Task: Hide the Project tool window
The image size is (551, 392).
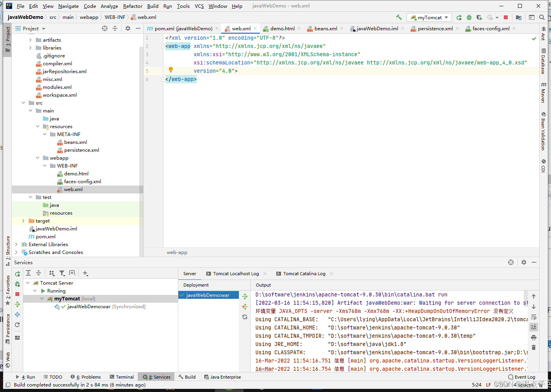Action: click(x=138, y=28)
